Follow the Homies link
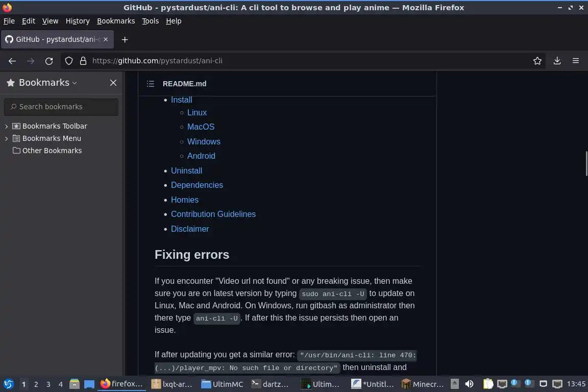Viewport: 588px width, 392px height. point(184,200)
